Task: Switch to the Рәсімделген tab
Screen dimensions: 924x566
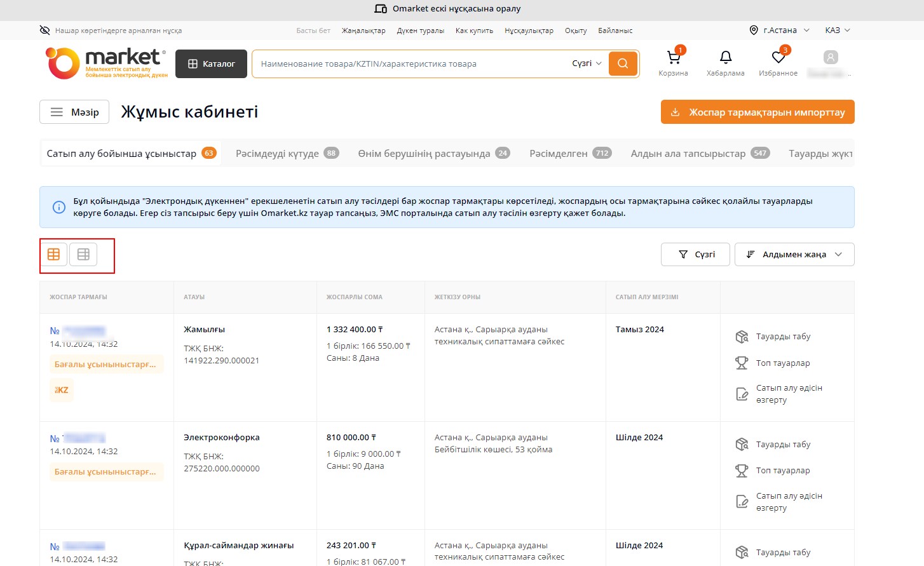Action: tap(569, 154)
